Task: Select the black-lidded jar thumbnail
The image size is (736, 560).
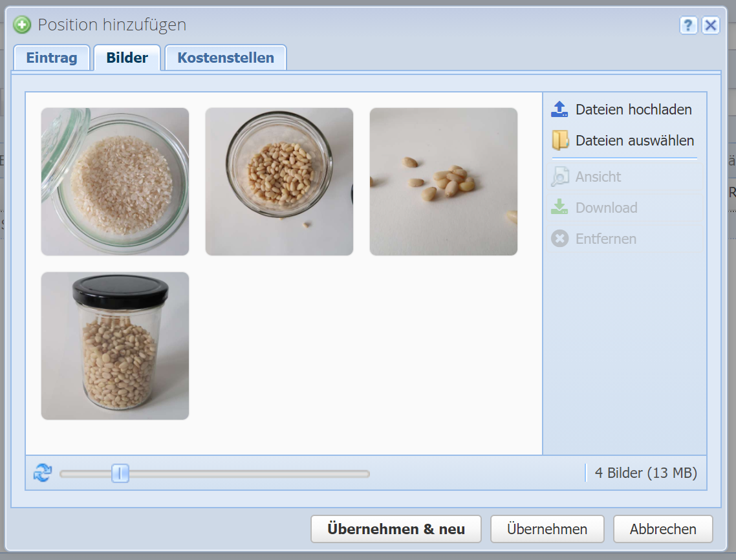Action: coord(115,346)
